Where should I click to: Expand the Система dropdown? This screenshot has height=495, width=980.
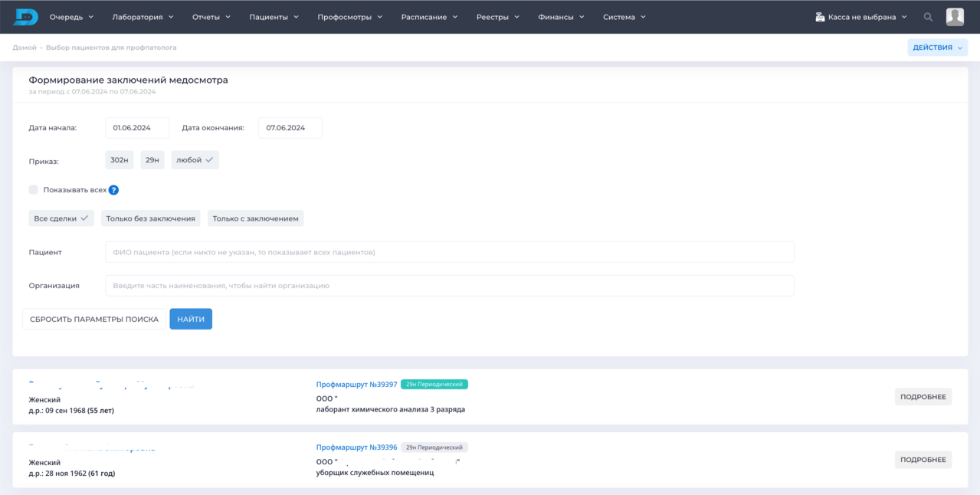(x=624, y=17)
